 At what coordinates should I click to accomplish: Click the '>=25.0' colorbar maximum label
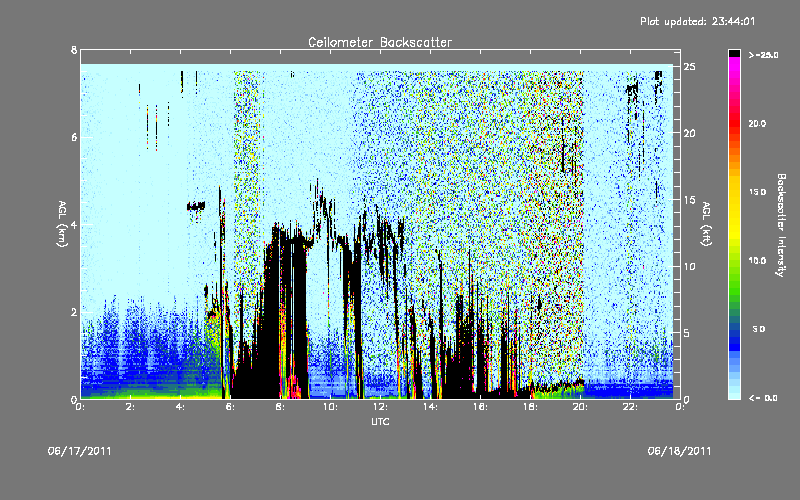(x=764, y=55)
